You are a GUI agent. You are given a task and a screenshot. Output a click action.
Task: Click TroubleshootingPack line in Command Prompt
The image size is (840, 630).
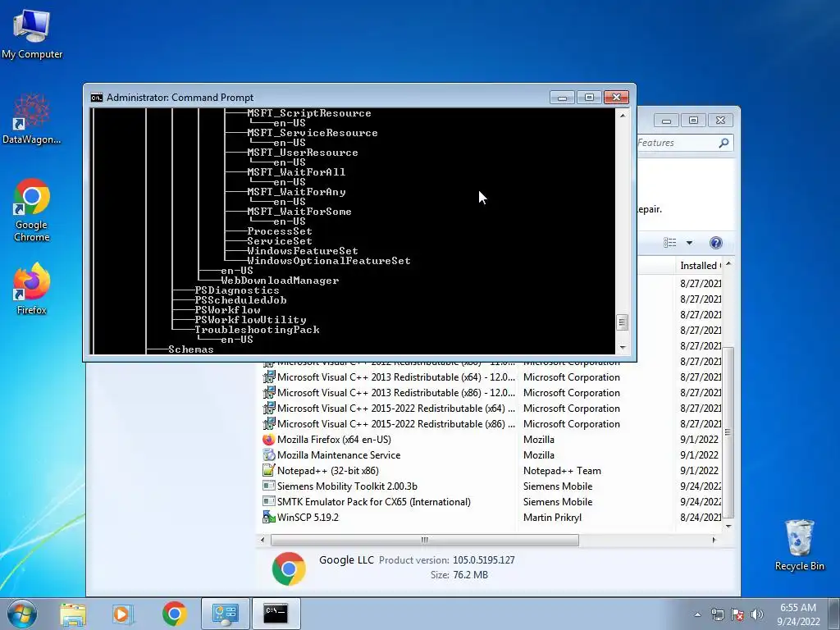(x=257, y=330)
